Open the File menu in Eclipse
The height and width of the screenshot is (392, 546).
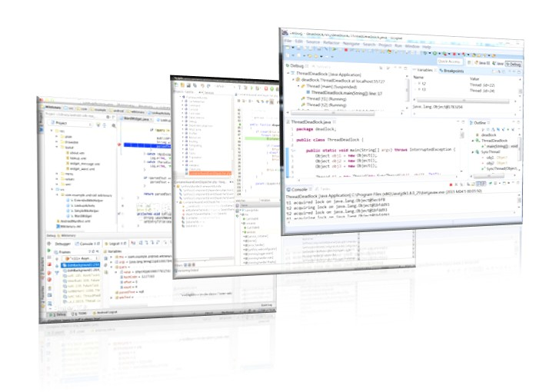pyautogui.click(x=288, y=41)
